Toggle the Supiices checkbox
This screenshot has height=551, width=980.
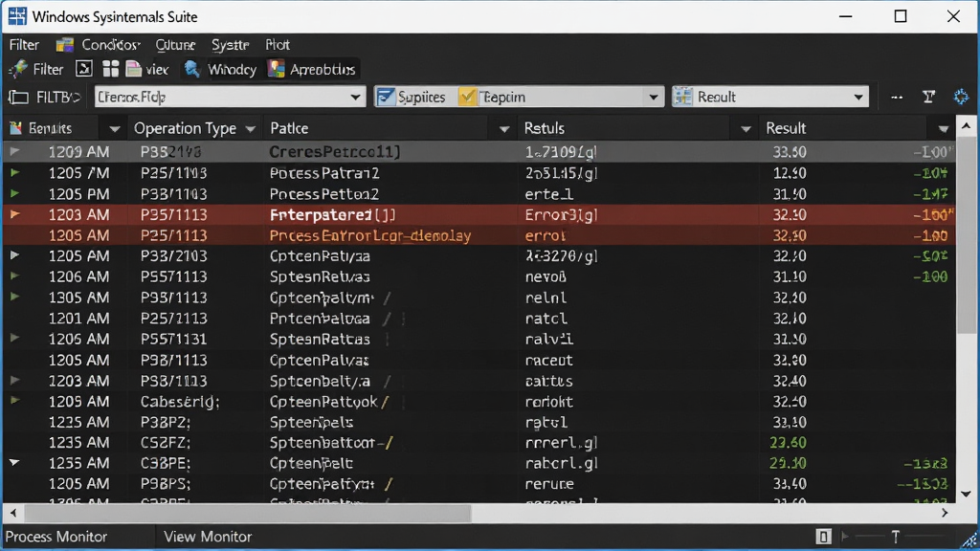(386, 97)
